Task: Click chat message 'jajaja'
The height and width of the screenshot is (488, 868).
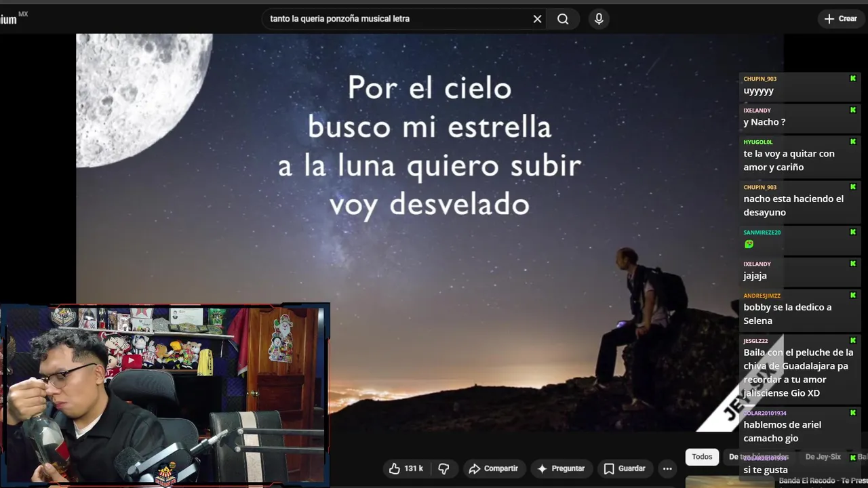Action: tap(755, 276)
